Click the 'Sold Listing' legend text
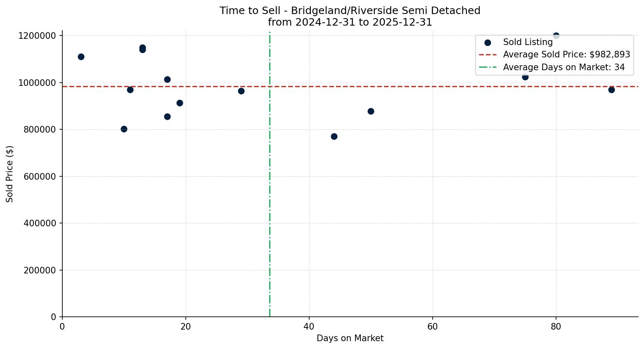644x349 pixels. [x=528, y=42]
